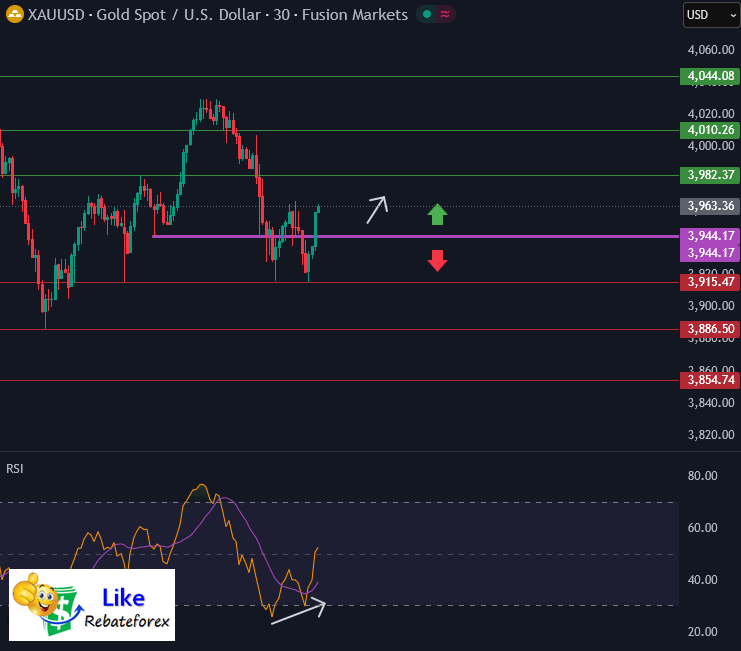This screenshot has width=741, height=651.
Task: Click the green market status dot
Action: click(x=427, y=15)
